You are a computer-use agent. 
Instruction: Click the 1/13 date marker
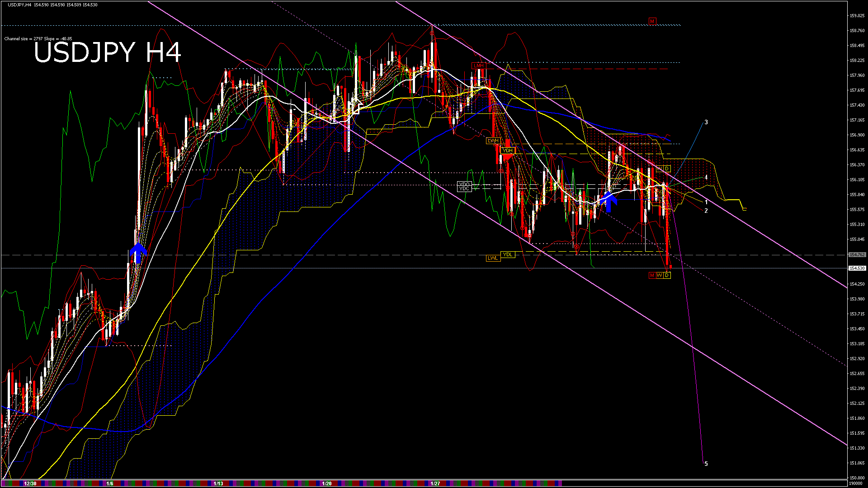pyautogui.click(x=218, y=483)
